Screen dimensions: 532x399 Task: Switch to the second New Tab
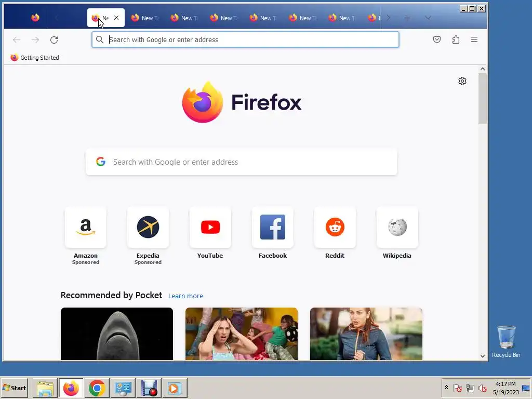click(145, 18)
